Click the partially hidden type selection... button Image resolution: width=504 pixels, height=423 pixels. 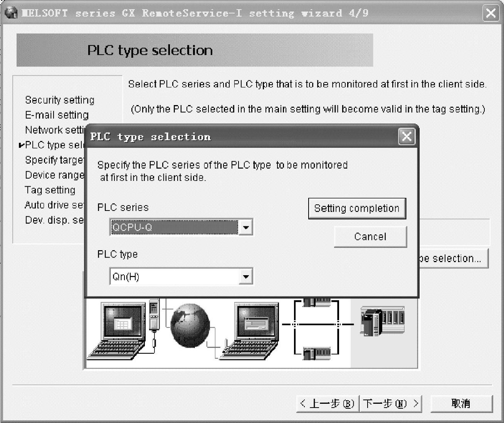click(454, 258)
